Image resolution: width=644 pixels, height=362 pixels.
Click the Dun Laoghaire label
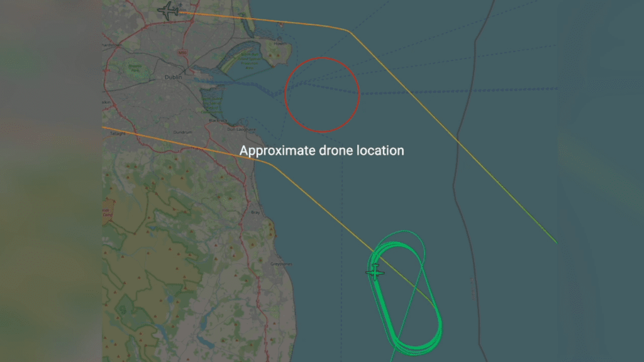pyautogui.click(x=241, y=129)
